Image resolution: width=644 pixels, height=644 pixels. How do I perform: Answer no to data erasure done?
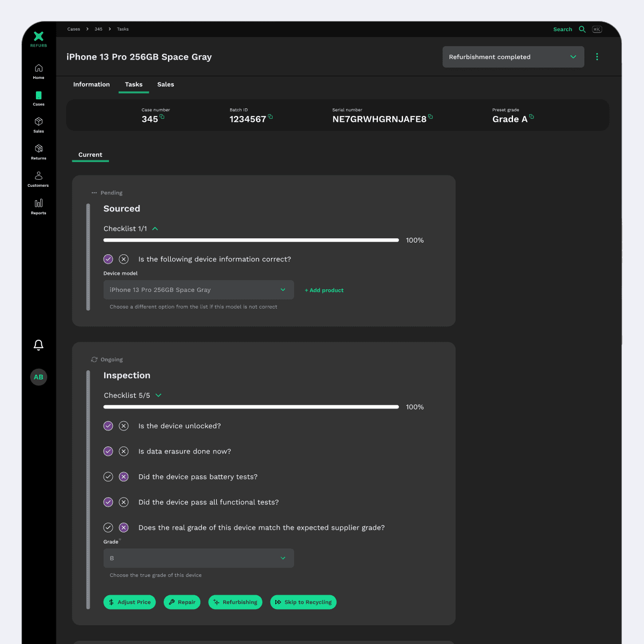(x=124, y=451)
